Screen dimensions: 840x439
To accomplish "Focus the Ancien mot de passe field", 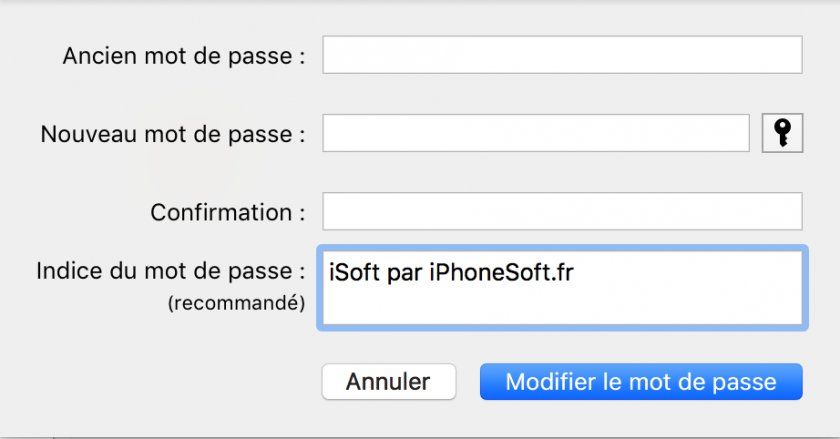I will pyautogui.click(x=562, y=55).
